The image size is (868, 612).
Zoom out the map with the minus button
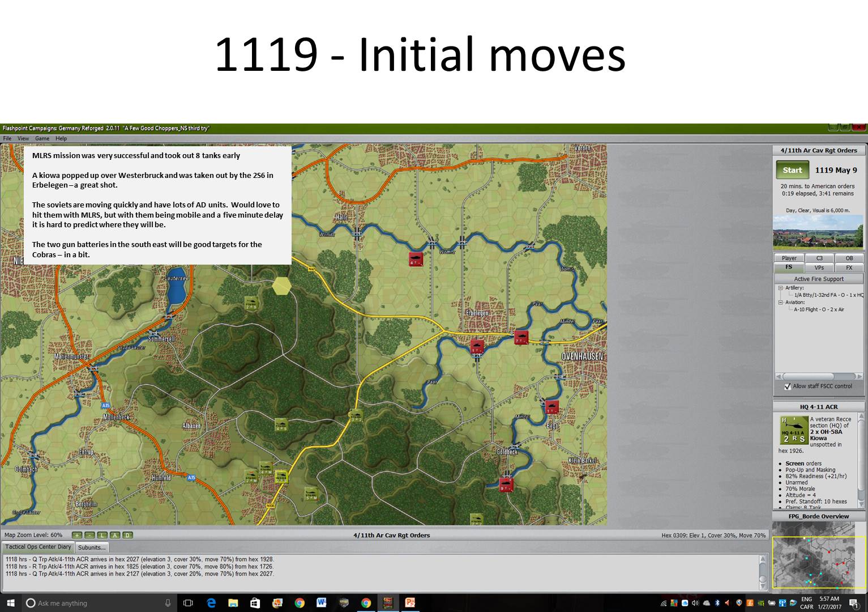coord(89,535)
